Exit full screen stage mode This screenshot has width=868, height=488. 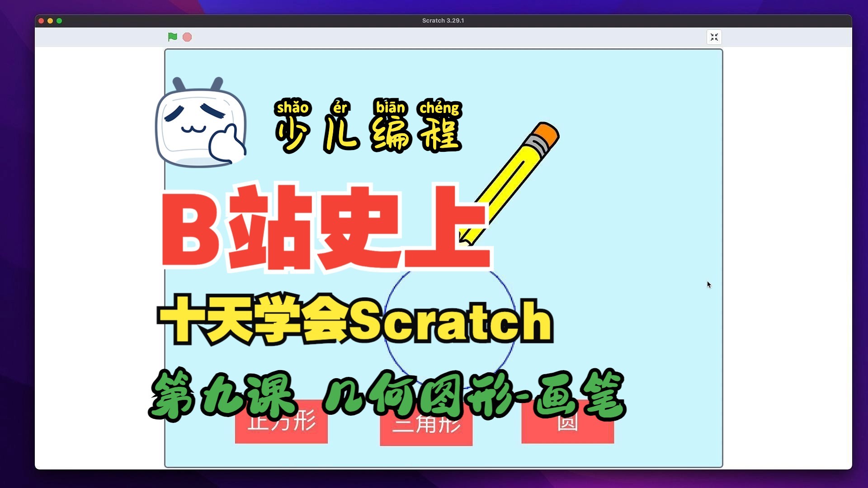714,37
